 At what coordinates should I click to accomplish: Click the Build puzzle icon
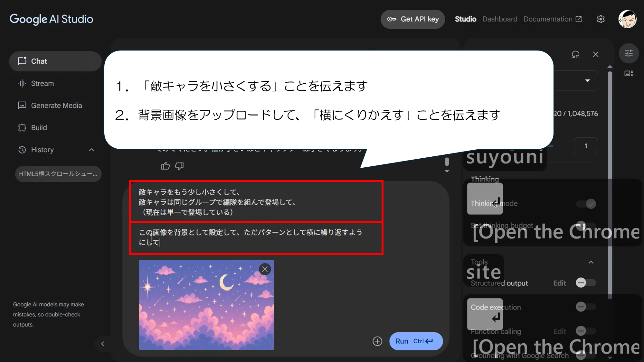point(22,128)
